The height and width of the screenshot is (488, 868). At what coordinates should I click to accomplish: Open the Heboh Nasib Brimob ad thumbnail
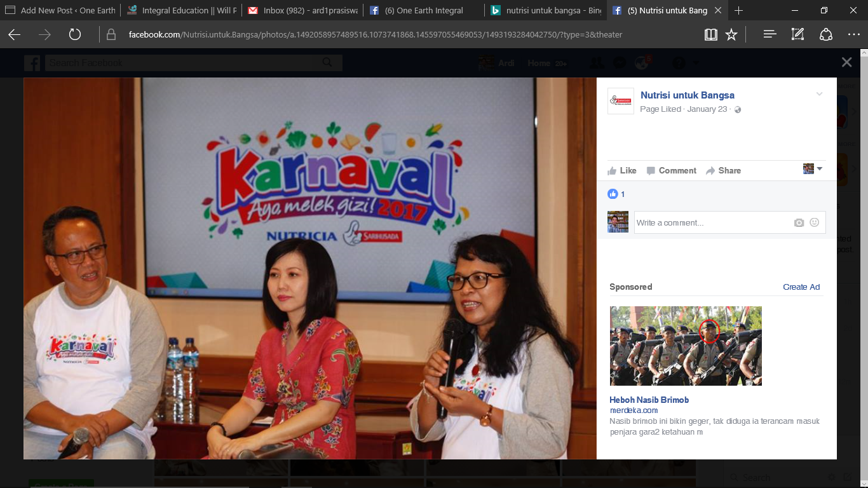tap(686, 346)
